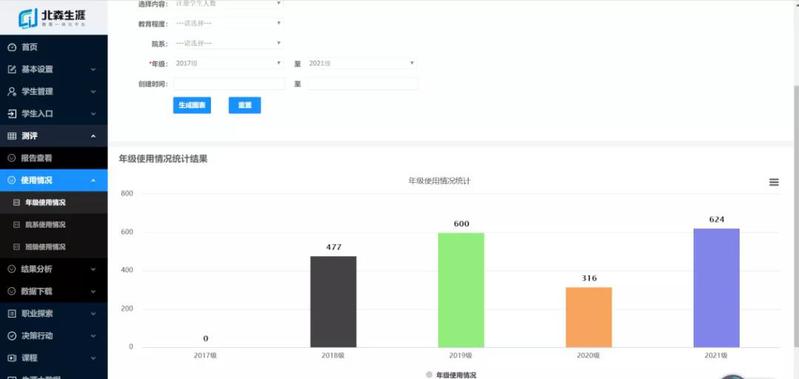Toggle the 年级使用情况 chart legend marker
The height and width of the screenshot is (379, 799).
(x=429, y=374)
